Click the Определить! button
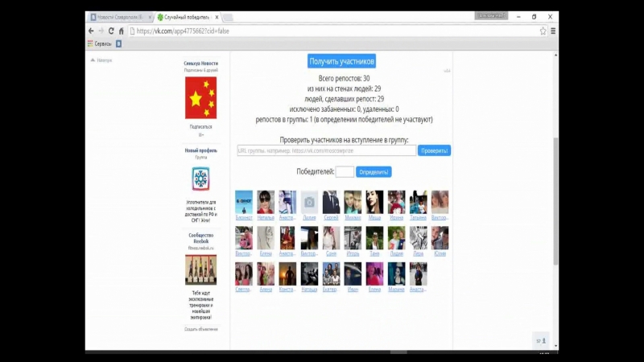Screen dimensions: 644x362 pyautogui.click(x=374, y=172)
